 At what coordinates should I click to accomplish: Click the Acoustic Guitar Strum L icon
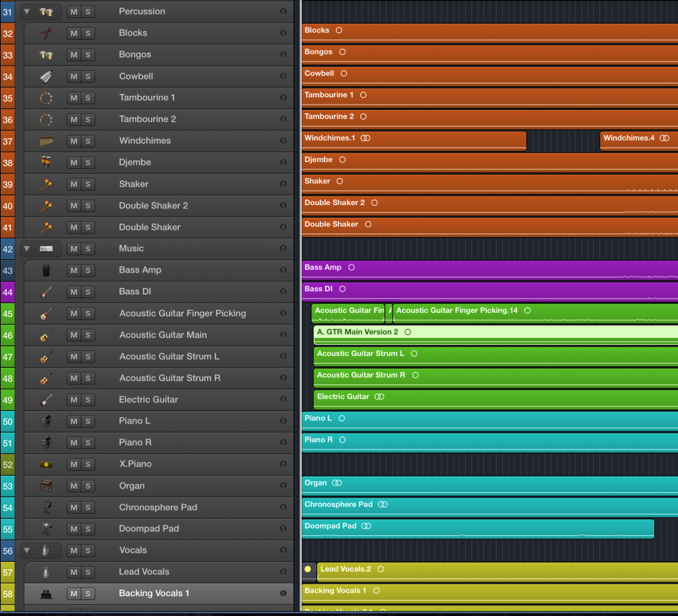pyautogui.click(x=46, y=357)
